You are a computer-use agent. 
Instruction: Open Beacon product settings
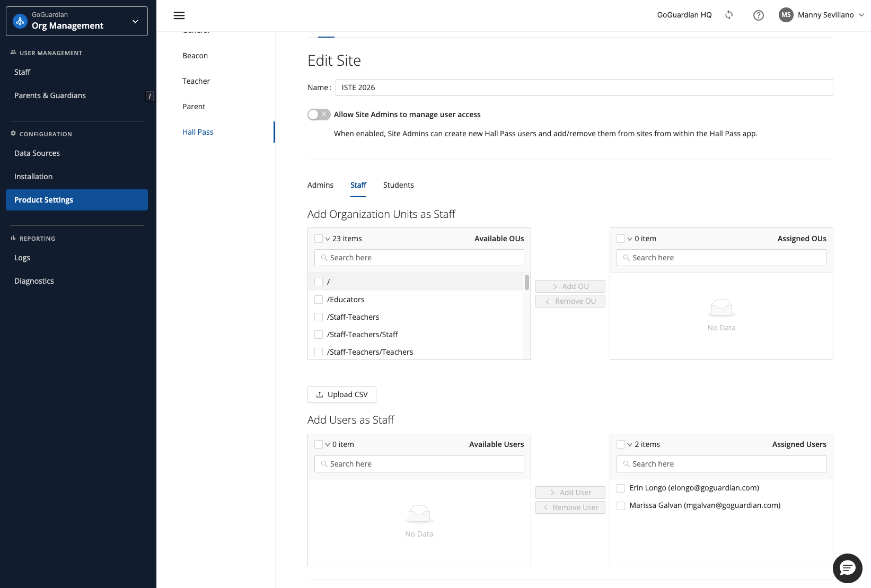point(195,56)
